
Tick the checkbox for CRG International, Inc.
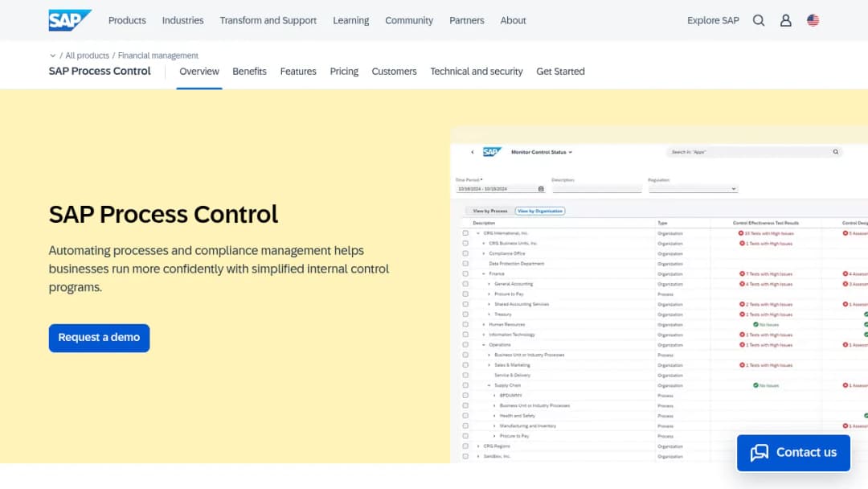(465, 233)
